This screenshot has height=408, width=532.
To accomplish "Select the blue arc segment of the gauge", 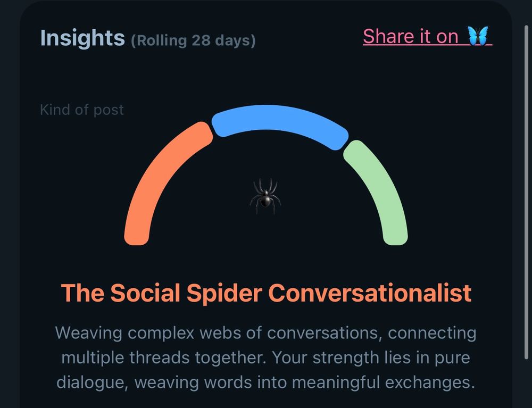I will coord(279,120).
